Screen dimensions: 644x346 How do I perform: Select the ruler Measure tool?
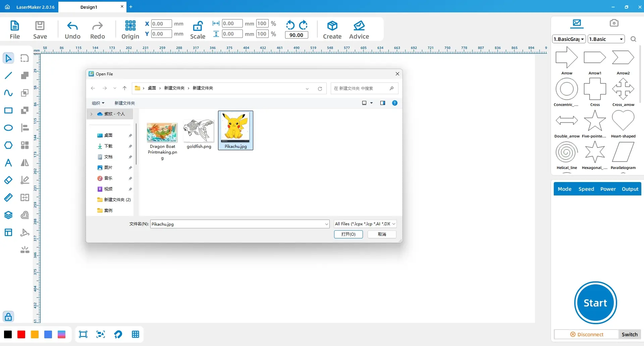pyautogui.click(x=8, y=197)
